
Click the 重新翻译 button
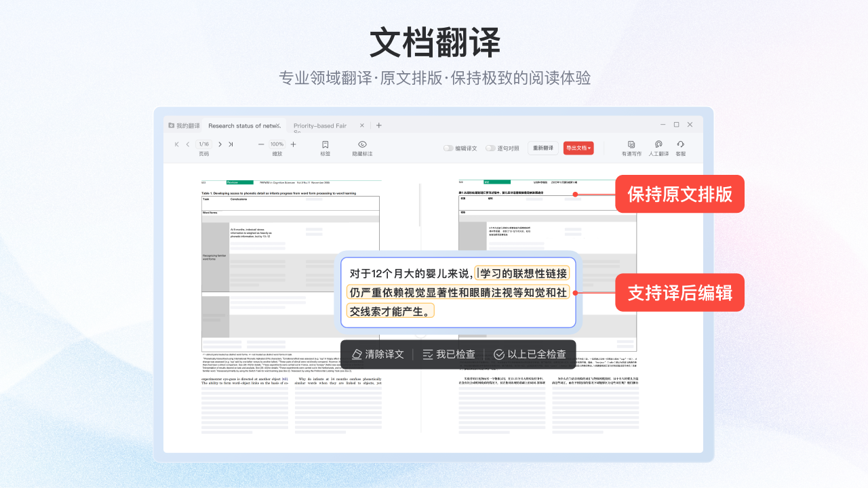tap(542, 148)
